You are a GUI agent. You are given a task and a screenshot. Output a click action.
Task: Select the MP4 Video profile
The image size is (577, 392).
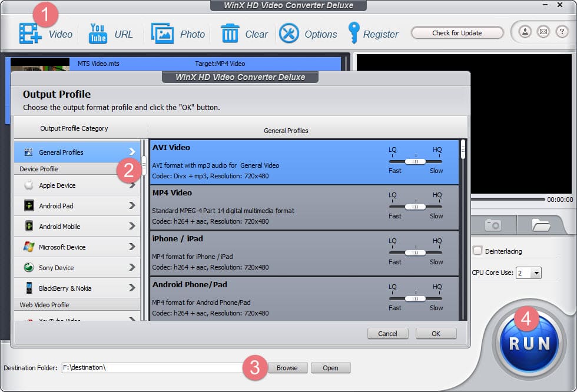[304, 208]
